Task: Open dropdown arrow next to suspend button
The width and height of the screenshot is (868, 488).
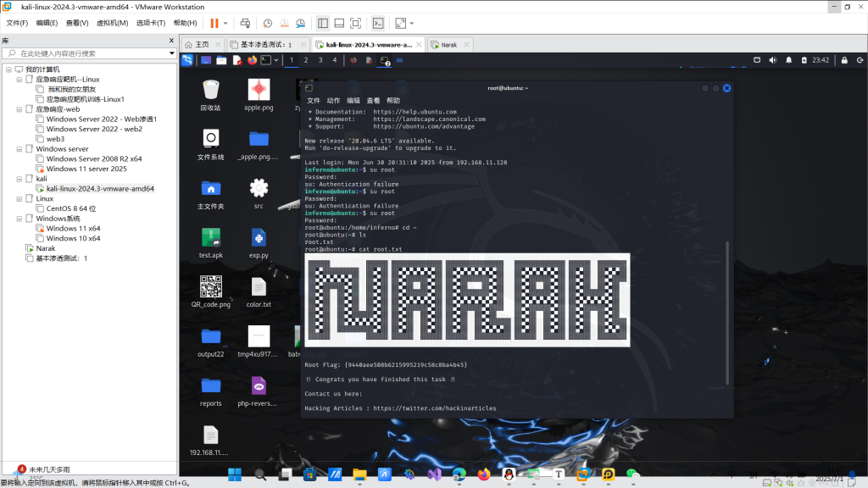Action: [x=225, y=23]
